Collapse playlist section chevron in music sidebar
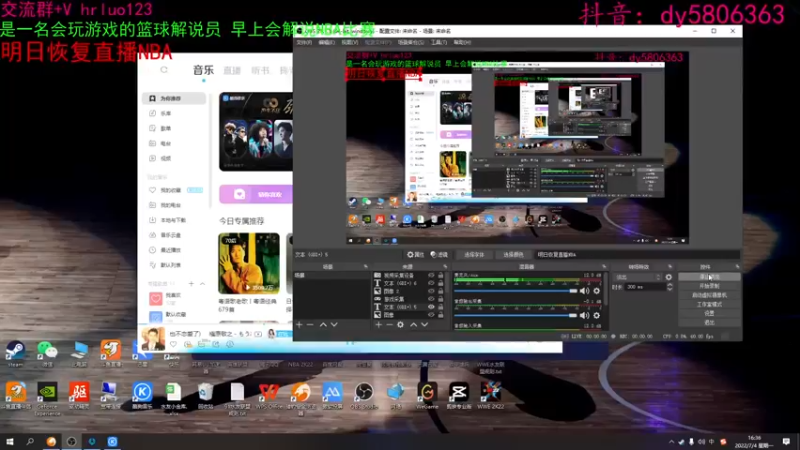Image resolution: width=800 pixels, height=450 pixels. (x=203, y=284)
